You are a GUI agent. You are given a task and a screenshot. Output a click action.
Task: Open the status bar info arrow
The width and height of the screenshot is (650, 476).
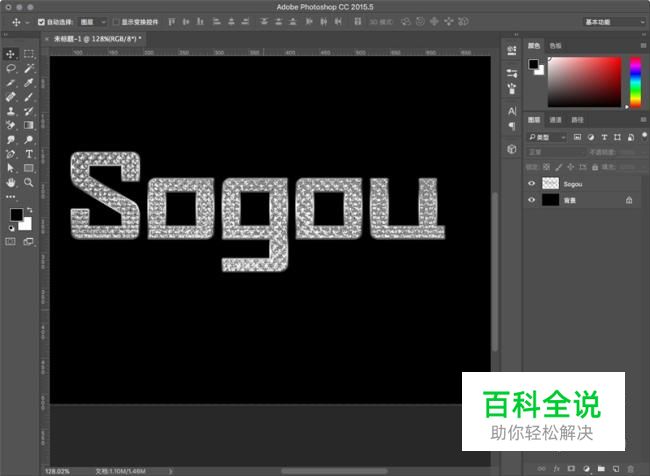click(171, 471)
